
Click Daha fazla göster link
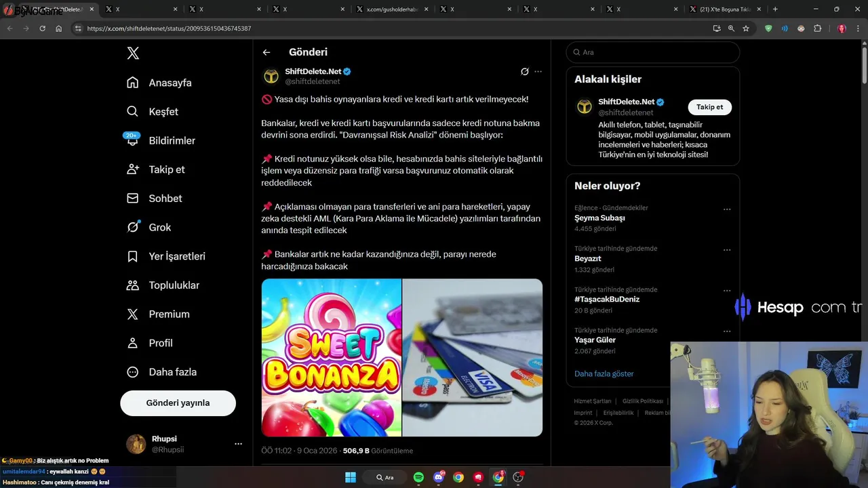604,373
